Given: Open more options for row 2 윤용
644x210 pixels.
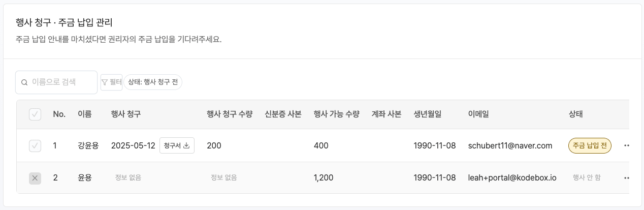Looking at the screenshot, I should pyautogui.click(x=626, y=178).
